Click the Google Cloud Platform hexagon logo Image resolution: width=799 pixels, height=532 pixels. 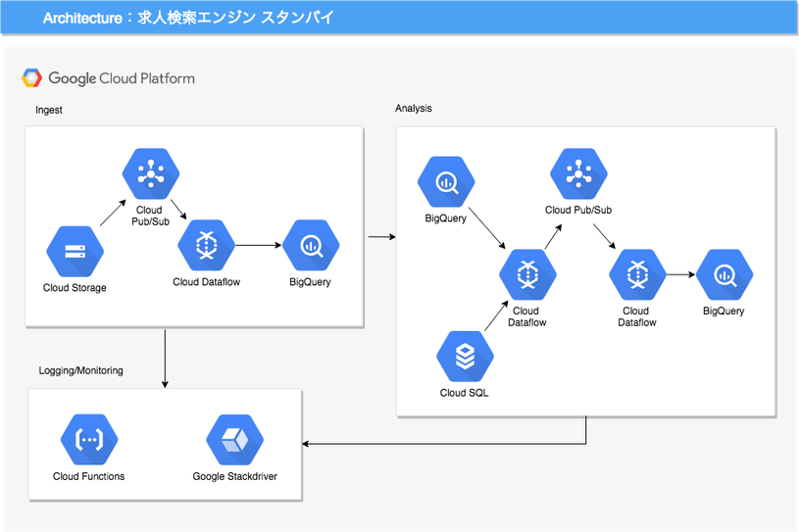coord(31,78)
